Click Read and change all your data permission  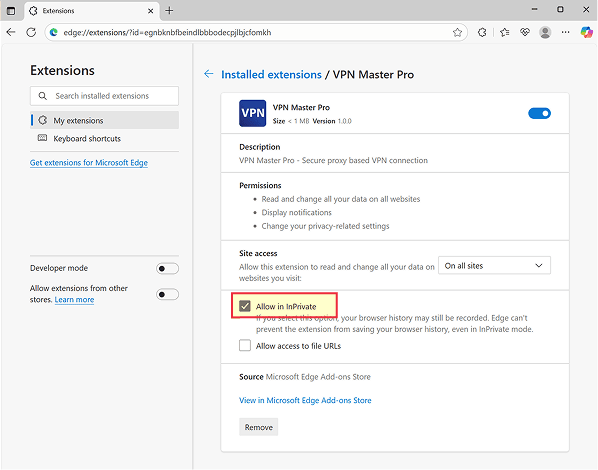341,199
